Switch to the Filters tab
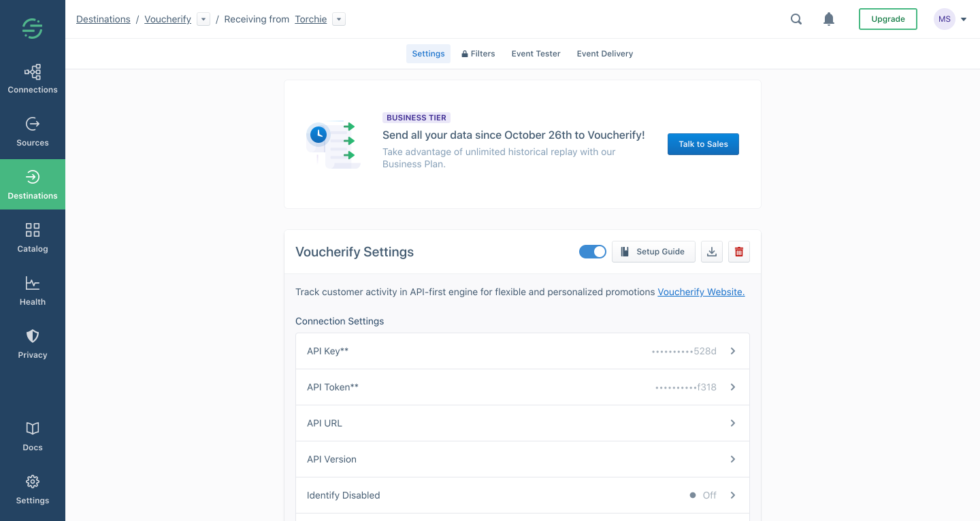Viewport: 980px width, 521px height. [478, 54]
